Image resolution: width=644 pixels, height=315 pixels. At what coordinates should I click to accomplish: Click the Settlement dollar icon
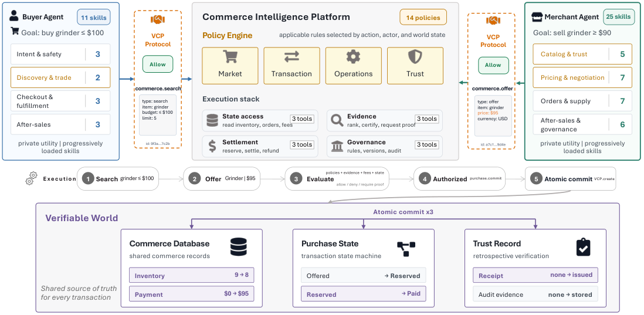(x=212, y=146)
